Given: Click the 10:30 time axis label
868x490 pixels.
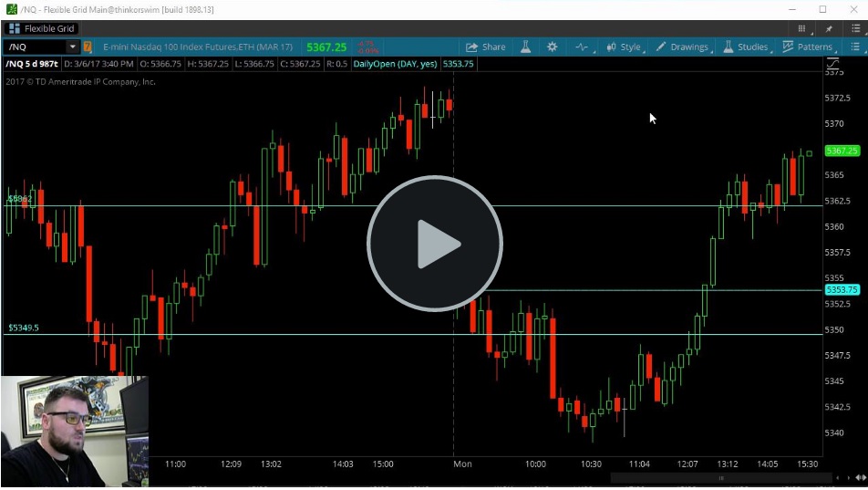Looking at the screenshot, I should (x=591, y=464).
